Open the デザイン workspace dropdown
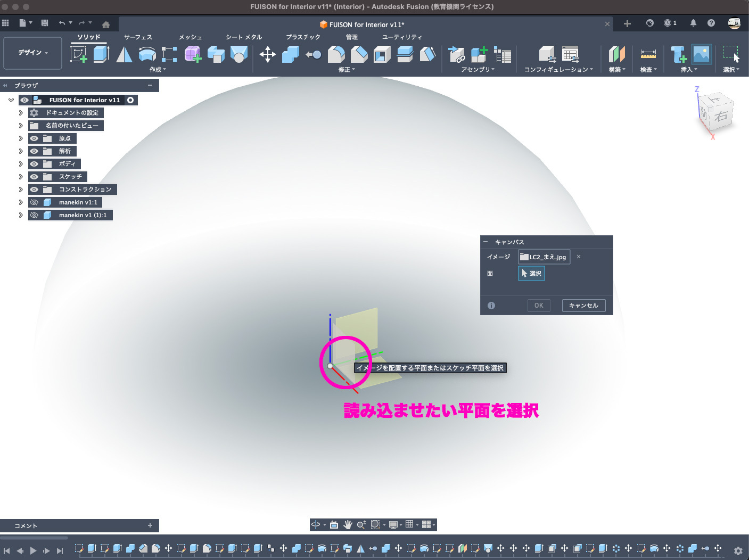 (x=33, y=53)
